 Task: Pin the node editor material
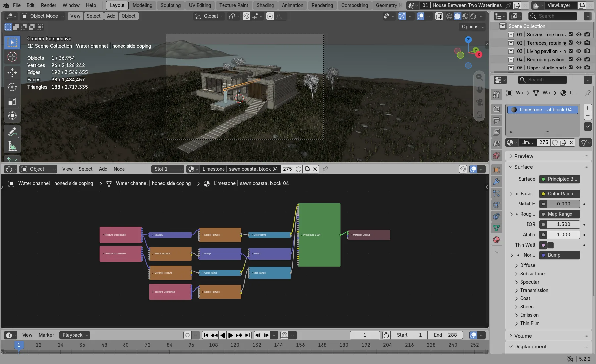[x=325, y=169]
